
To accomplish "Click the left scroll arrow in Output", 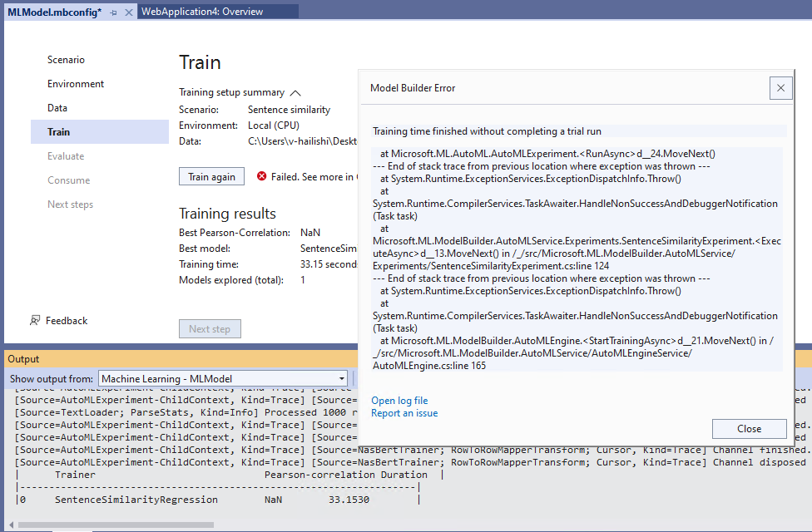I will pyautogui.click(x=11, y=525).
